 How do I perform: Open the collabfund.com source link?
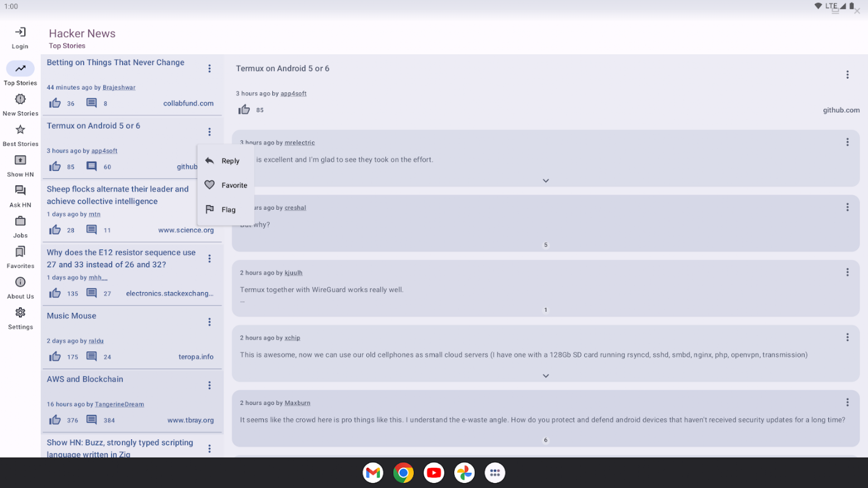[x=189, y=104]
